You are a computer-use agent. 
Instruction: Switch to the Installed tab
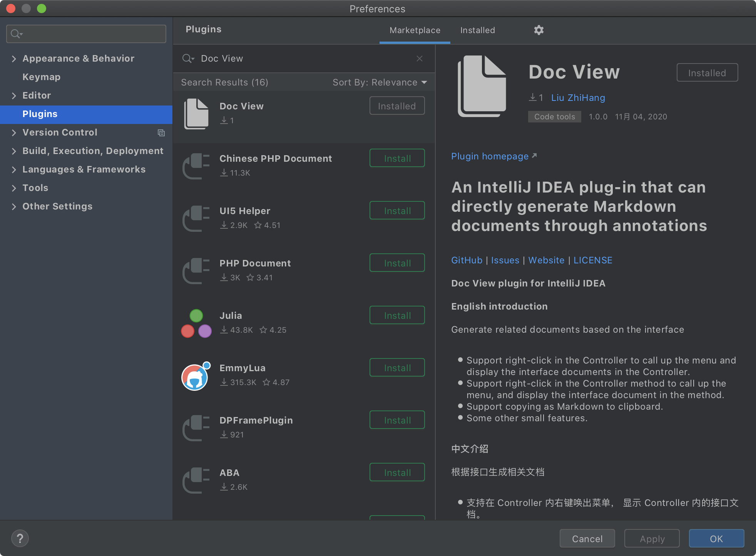click(478, 30)
